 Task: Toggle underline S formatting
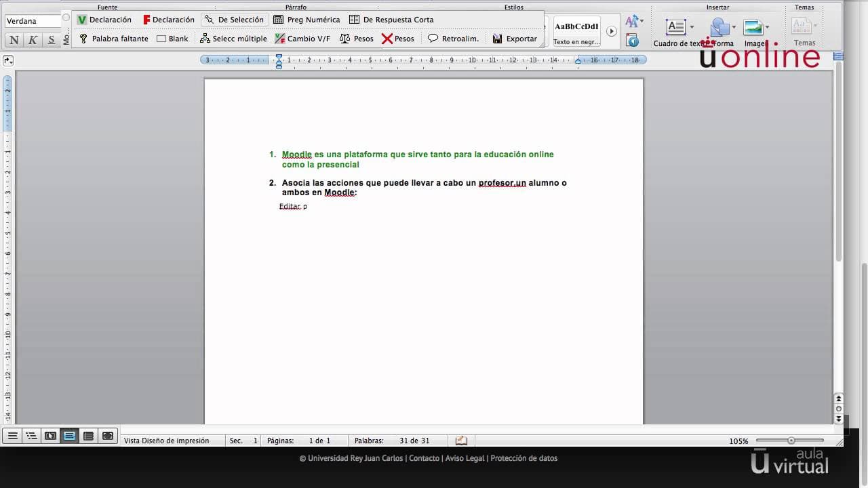coord(51,40)
